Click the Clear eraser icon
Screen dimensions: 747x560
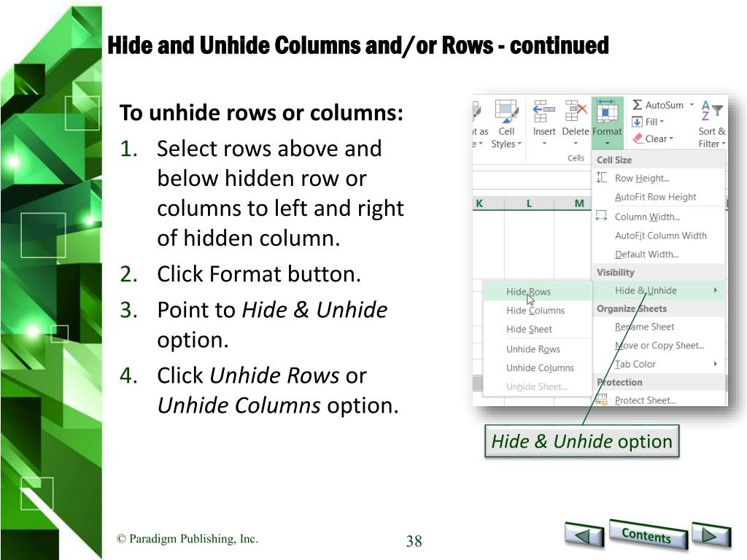638,139
